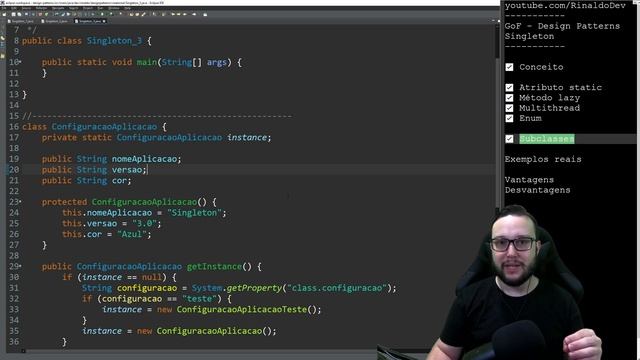Image resolution: width=640 pixels, height=360 pixels.
Task: Click the versao field on line 20
Action: pyautogui.click(x=127, y=169)
